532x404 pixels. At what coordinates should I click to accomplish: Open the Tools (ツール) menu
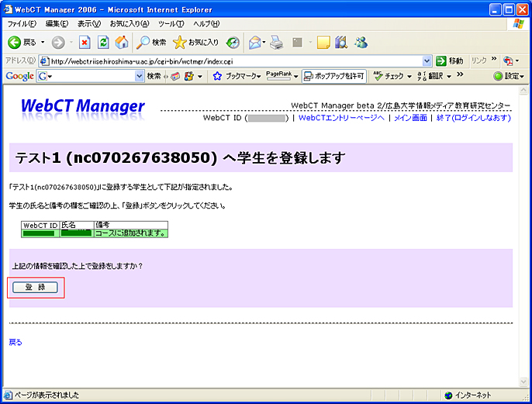[x=171, y=24]
